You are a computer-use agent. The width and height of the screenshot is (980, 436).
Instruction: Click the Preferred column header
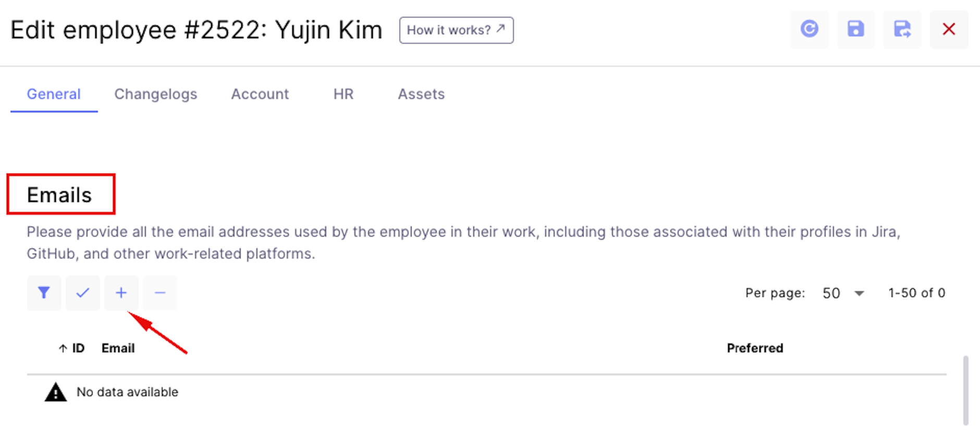pos(755,348)
